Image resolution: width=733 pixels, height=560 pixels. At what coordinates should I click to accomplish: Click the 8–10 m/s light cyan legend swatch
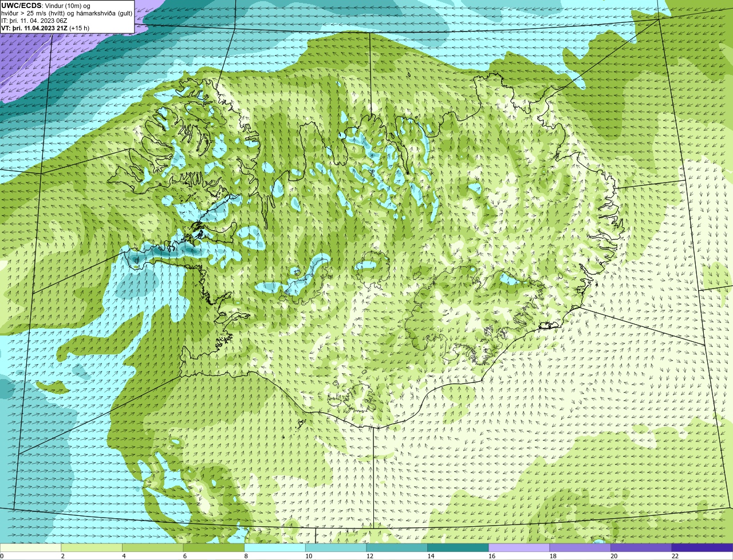[275, 547]
